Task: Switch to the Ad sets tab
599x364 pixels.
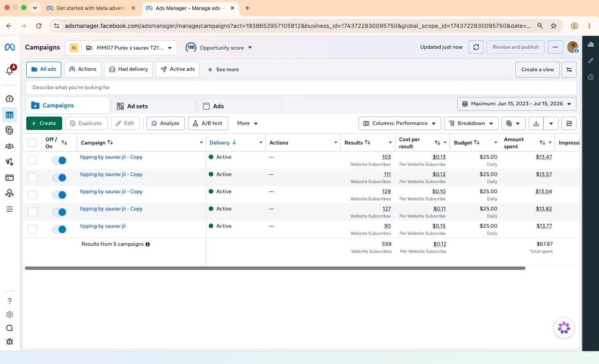Action: [153, 106]
